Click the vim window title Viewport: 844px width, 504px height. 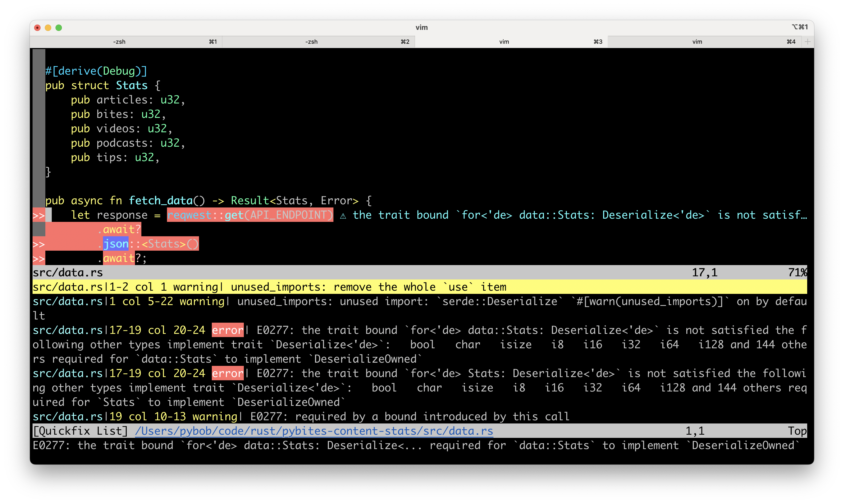pos(421,27)
